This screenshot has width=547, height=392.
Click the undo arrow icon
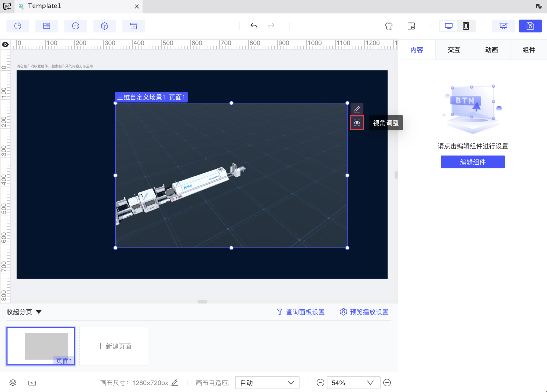pyautogui.click(x=254, y=26)
